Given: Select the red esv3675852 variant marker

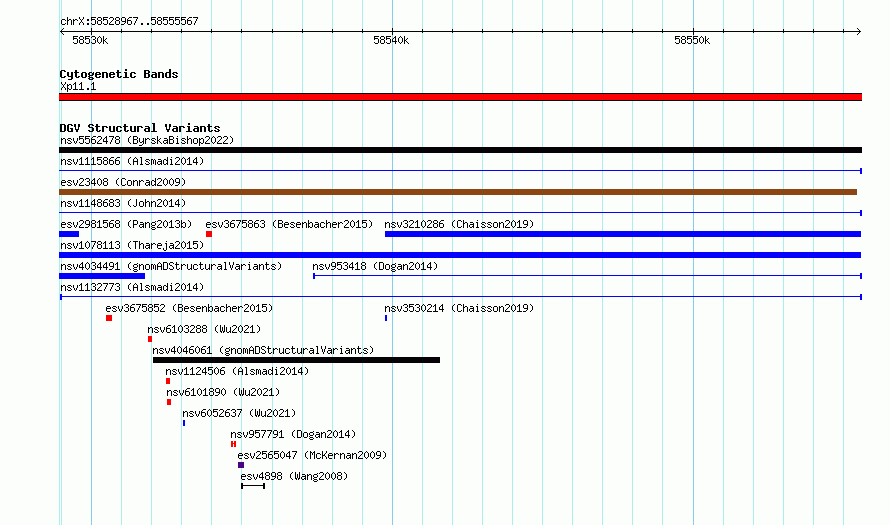Looking at the screenshot, I should 109,318.
